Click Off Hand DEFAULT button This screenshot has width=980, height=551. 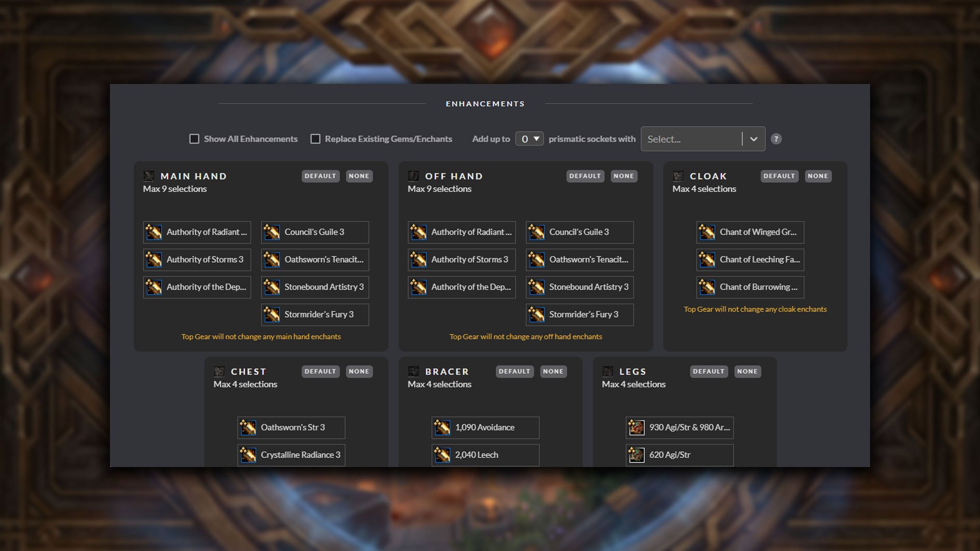[585, 176]
